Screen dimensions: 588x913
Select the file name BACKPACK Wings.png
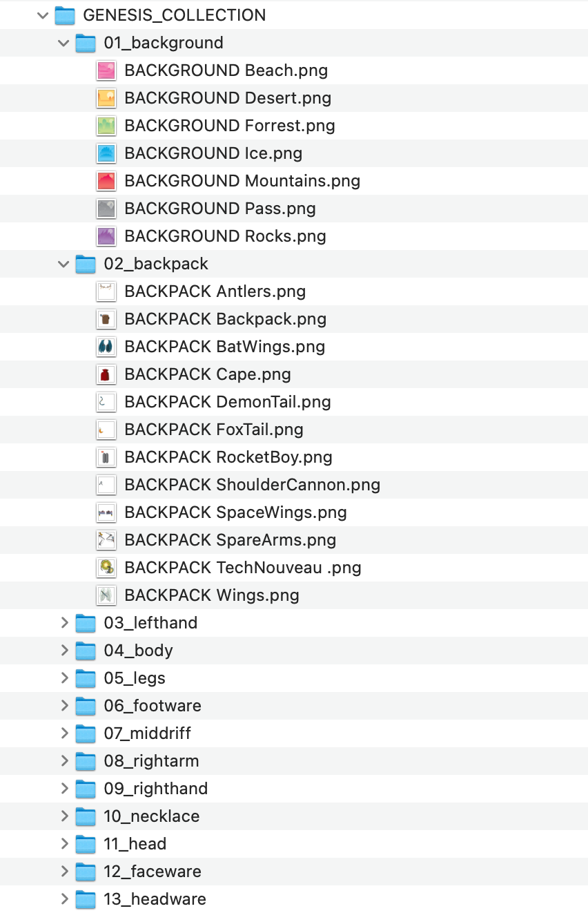coord(212,595)
